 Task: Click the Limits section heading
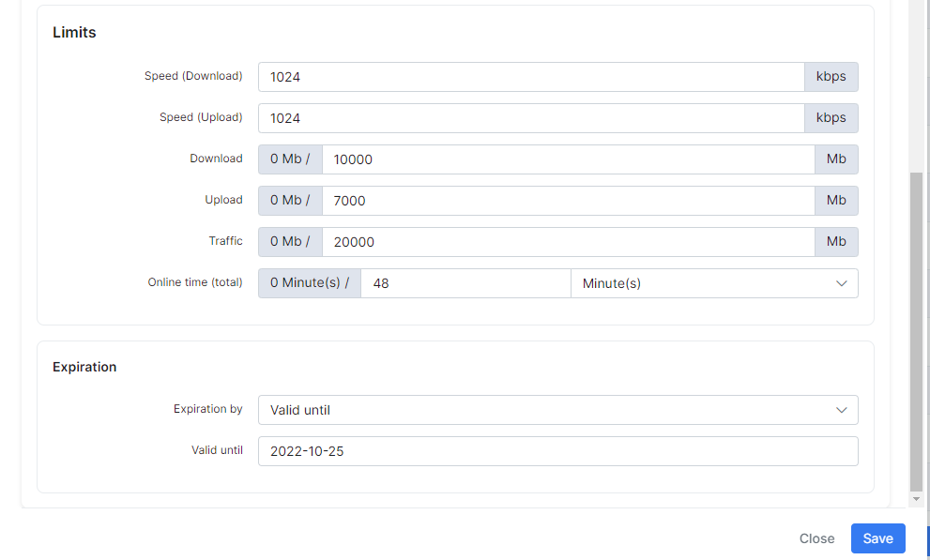pos(74,33)
